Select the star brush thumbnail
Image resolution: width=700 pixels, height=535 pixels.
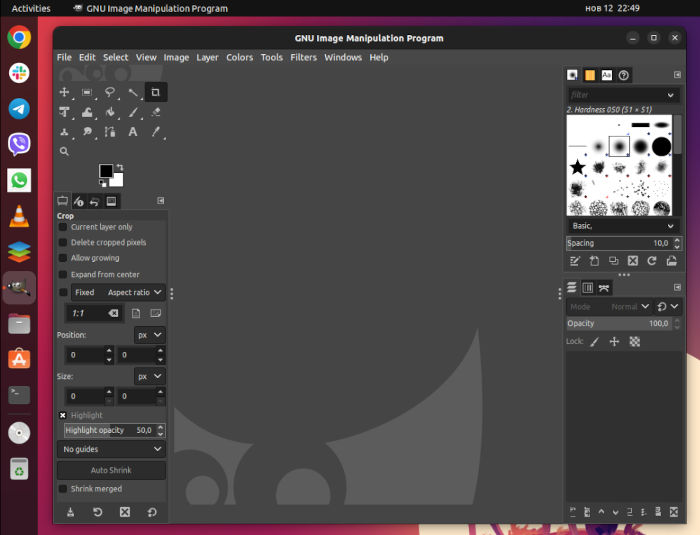[x=577, y=167]
